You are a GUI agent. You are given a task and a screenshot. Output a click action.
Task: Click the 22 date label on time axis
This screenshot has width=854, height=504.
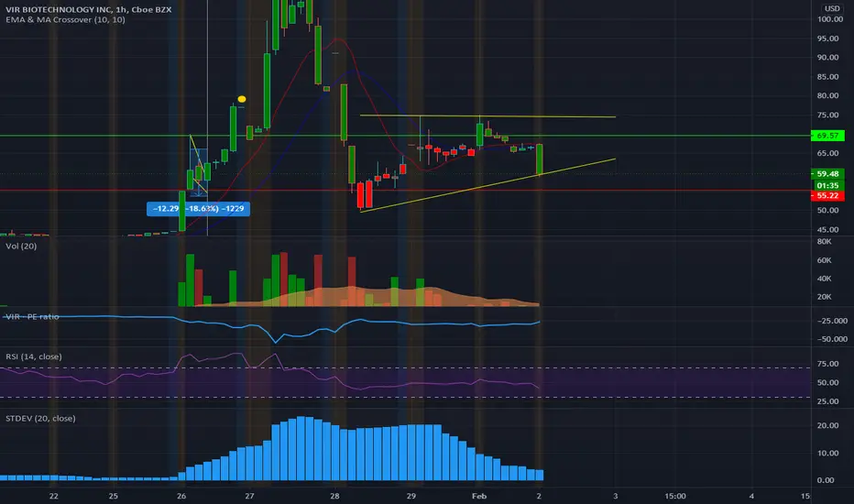click(53, 496)
